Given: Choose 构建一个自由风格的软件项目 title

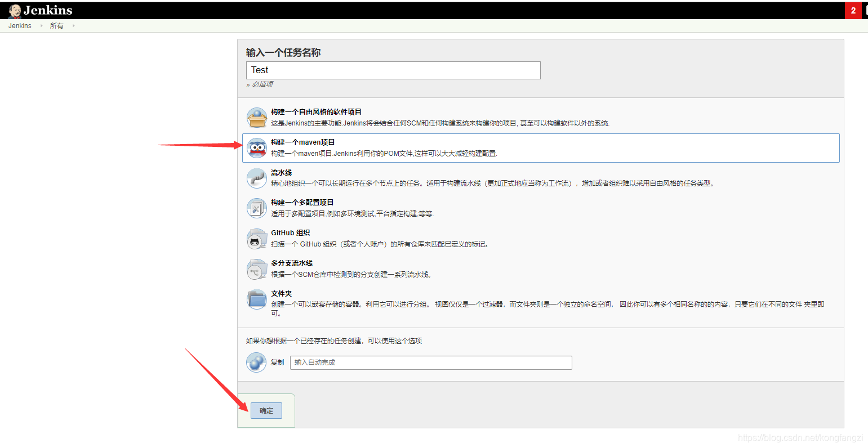Looking at the screenshot, I should [316, 112].
